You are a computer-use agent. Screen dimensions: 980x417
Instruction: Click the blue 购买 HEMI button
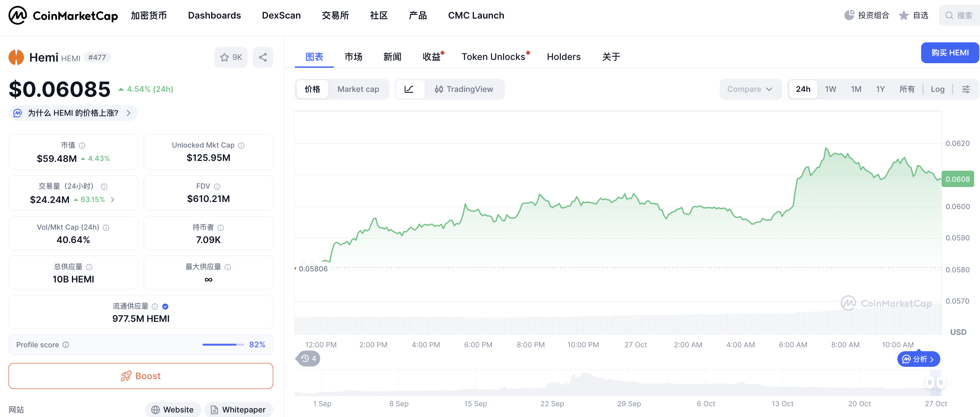pos(949,52)
